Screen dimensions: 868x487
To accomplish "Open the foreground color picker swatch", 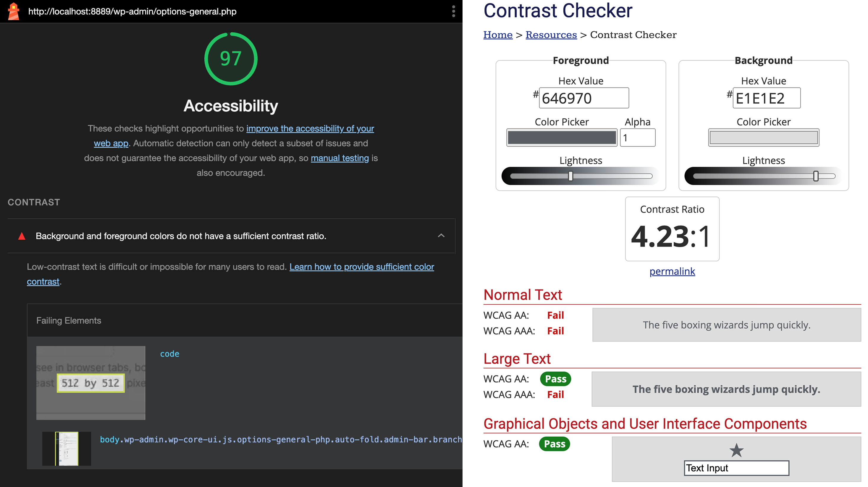I will (x=562, y=137).
